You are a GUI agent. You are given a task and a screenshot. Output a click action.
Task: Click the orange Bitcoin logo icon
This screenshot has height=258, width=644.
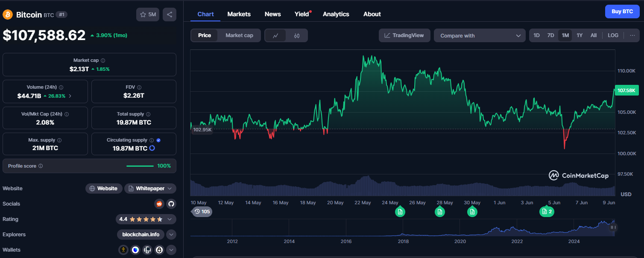[x=8, y=14]
